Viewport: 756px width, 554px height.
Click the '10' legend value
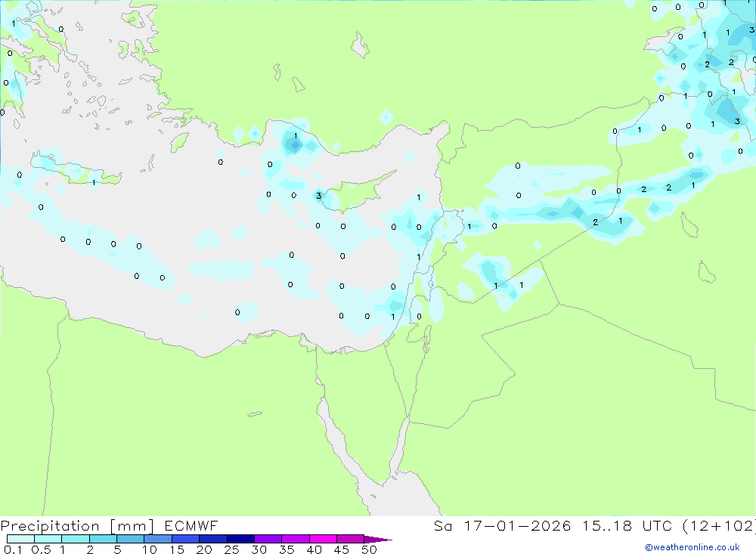[x=150, y=549]
